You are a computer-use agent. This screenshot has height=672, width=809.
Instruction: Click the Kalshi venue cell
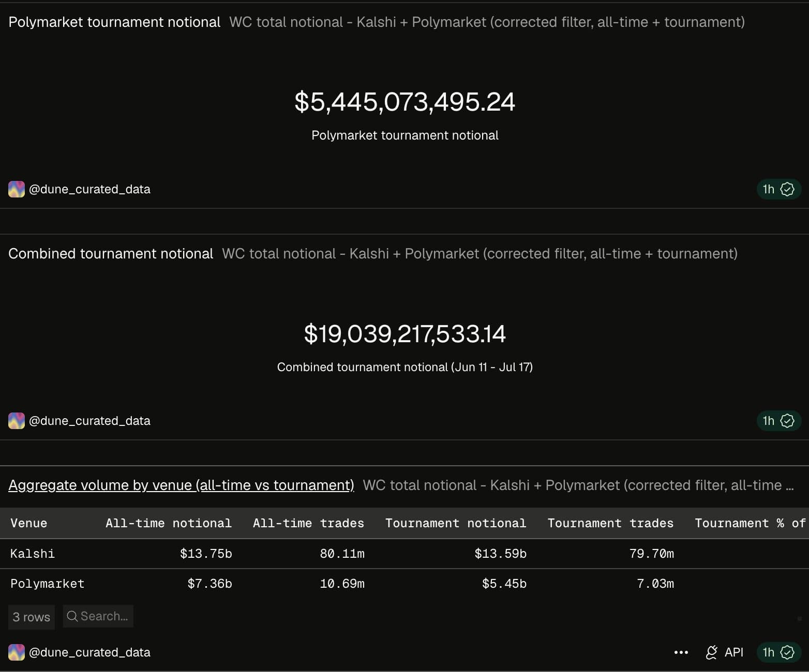pyautogui.click(x=33, y=554)
